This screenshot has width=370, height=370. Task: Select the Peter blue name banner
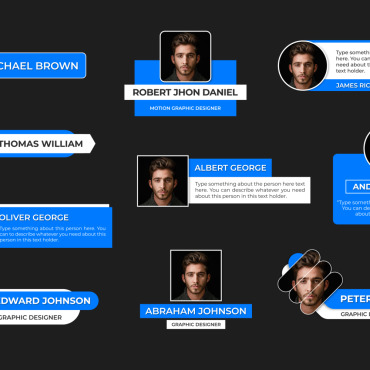click(x=349, y=299)
